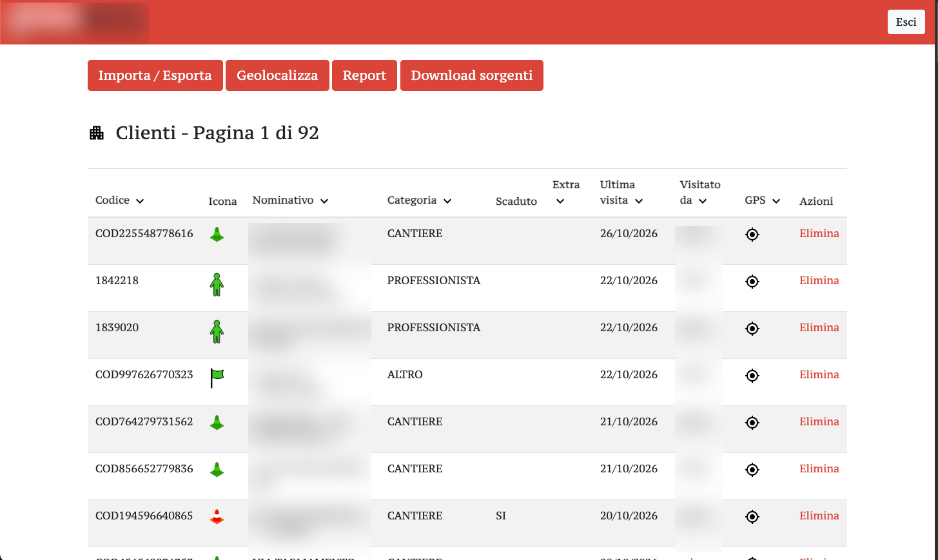Delete client COD194596640865 via Elimina

819,516
